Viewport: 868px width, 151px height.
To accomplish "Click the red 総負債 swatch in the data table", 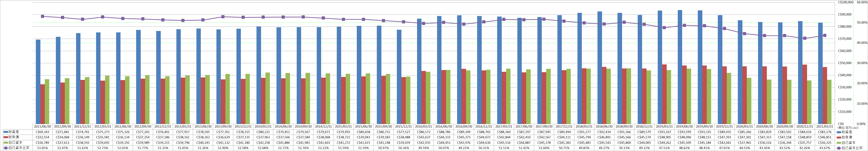I will click(x=5, y=137).
